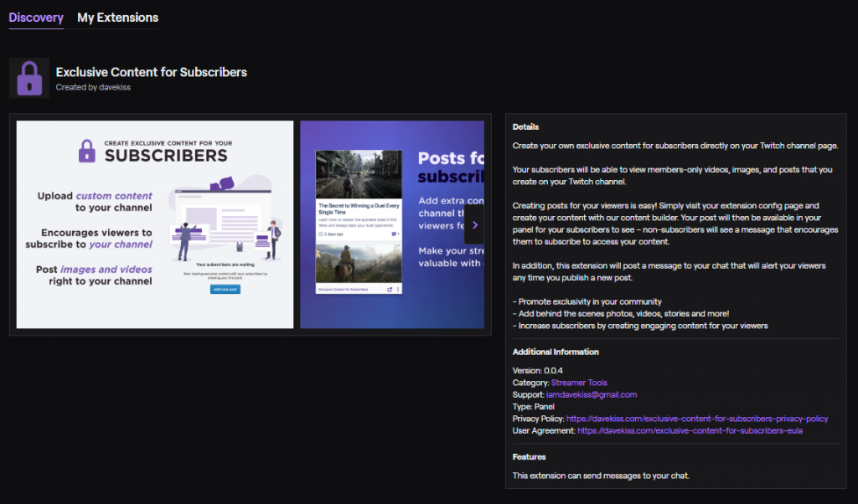Click the extension title 'Exclusive Content for Subscribers'
Screen dimensions: 858x504
(x=152, y=72)
